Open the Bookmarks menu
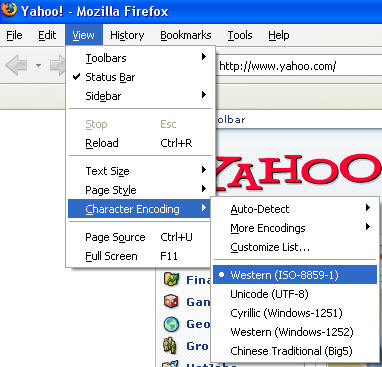Image resolution: width=382 pixels, height=367 pixels. [x=186, y=35]
